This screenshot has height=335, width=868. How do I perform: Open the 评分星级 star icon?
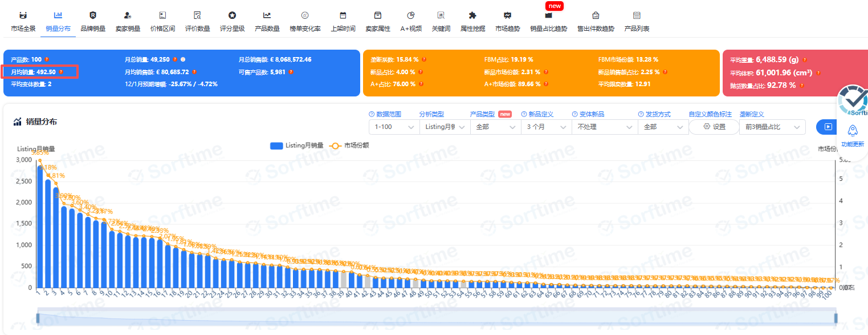232,15
